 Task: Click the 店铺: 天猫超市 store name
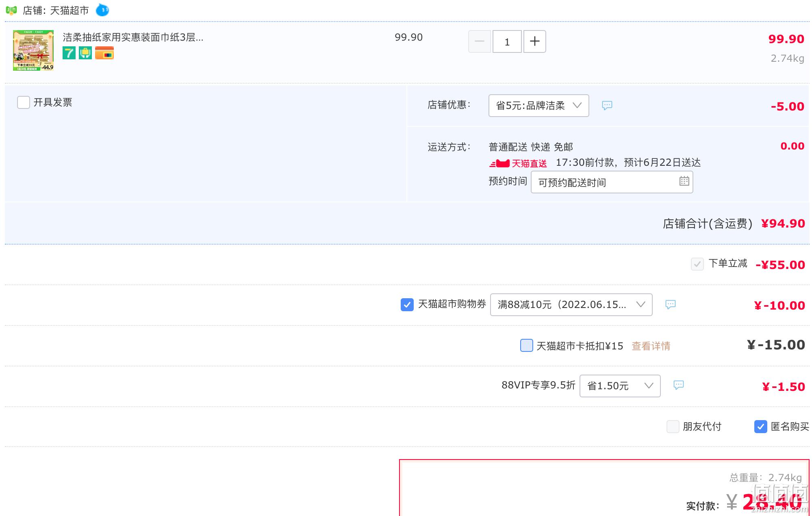pyautogui.click(x=56, y=11)
